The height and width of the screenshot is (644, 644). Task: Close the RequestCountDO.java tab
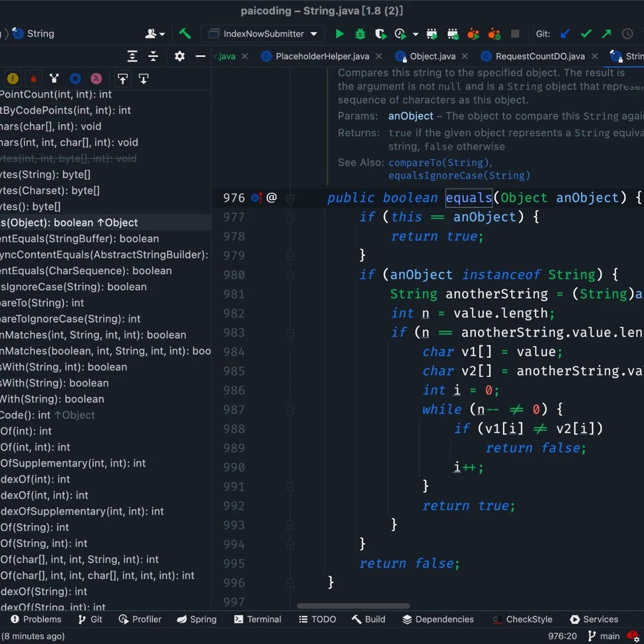595,56
